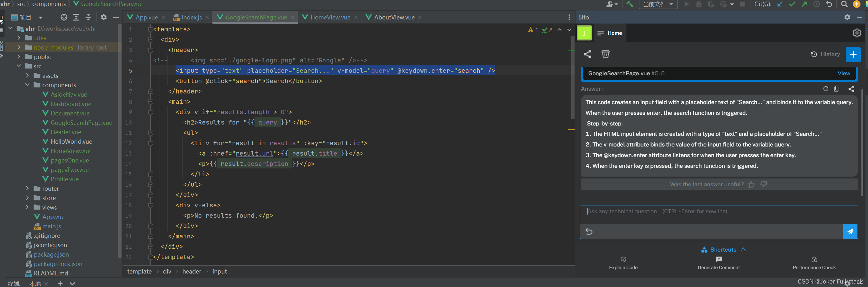Copy the Bito answer text
The image size is (868, 287).
pyautogui.click(x=837, y=89)
